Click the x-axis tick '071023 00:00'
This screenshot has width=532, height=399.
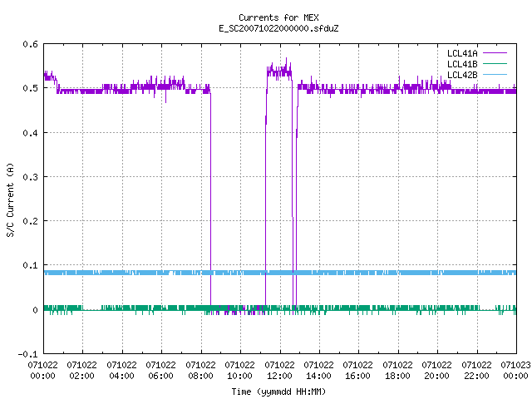tap(515, 370)
